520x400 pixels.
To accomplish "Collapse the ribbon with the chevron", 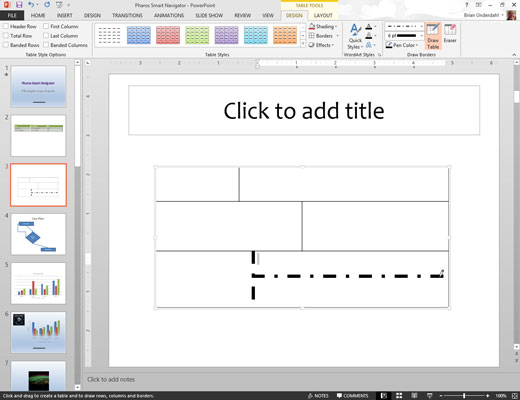I will pos(514,55).
